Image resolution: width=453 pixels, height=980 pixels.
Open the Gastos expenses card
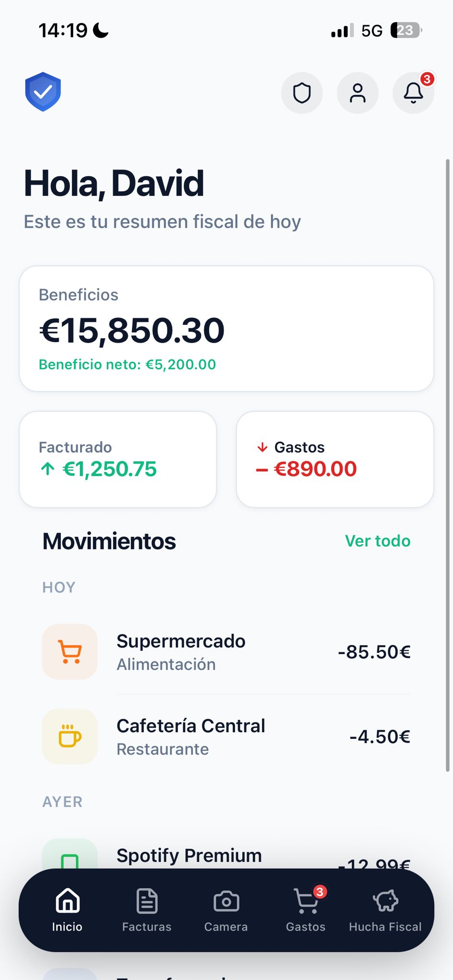[x=335, y=459]
